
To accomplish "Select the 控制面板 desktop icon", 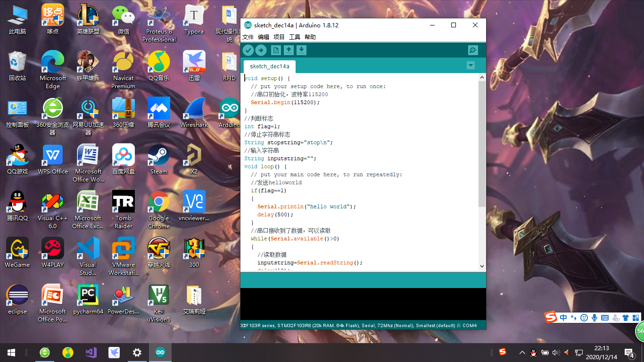I will pos(17,113).
